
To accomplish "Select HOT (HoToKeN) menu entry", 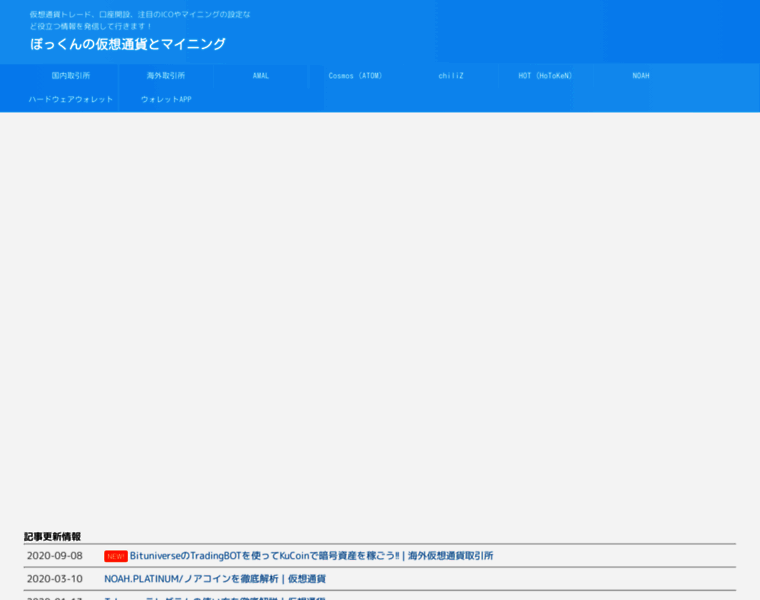I will pyautogui.click(x=545, y=76).
